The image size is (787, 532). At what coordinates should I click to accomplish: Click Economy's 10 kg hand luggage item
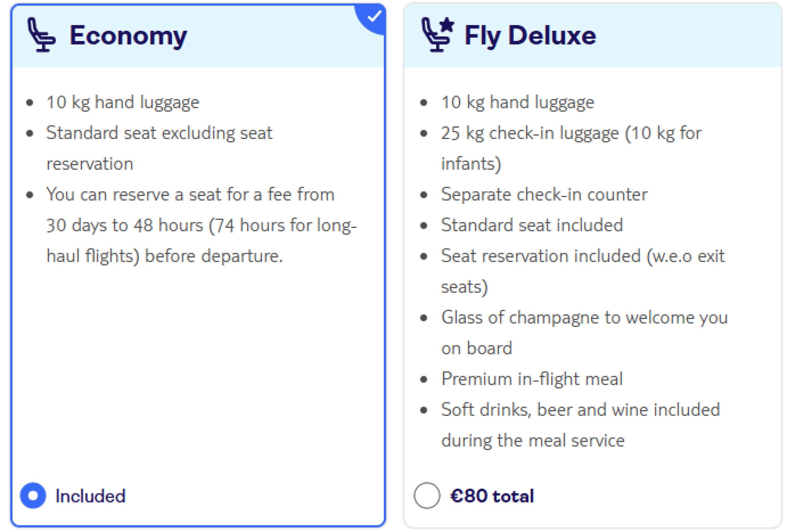click(123, 102)
